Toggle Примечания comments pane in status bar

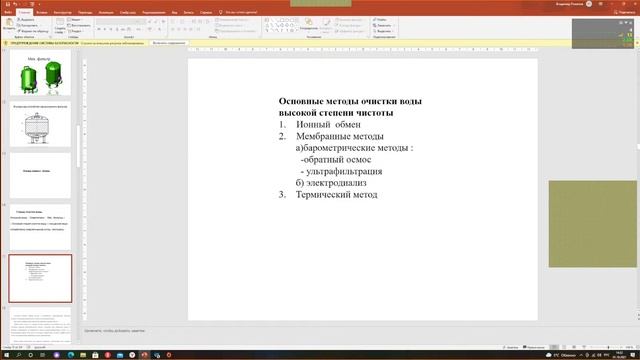point(534,347)
